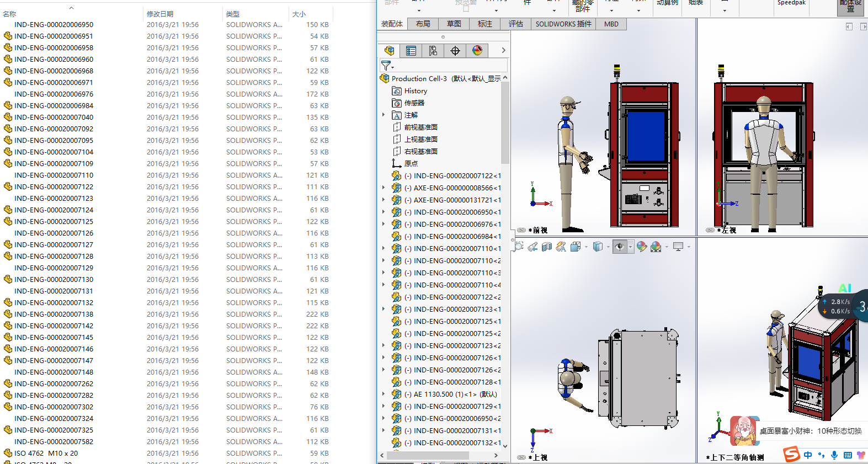Expand AXE-ENG-000000008566 component node

click(384, 188)
